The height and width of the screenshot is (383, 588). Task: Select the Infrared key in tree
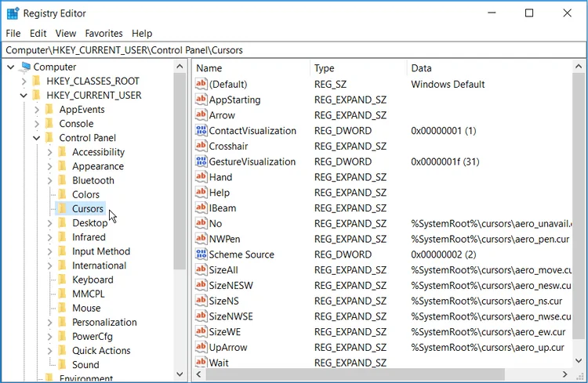89,237
